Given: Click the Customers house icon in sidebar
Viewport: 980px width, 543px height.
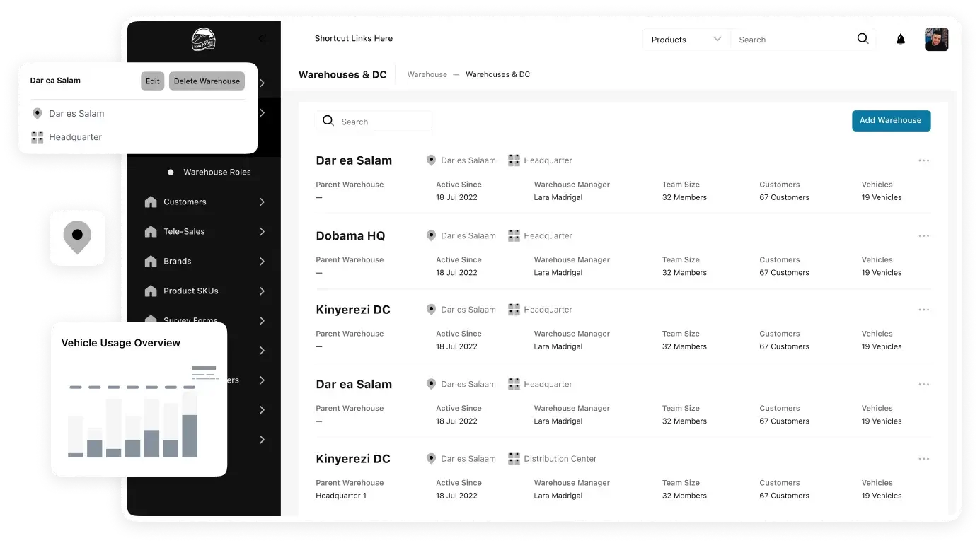Looking at the screenshot, I should pyautogui.click(x=151, y=202).
